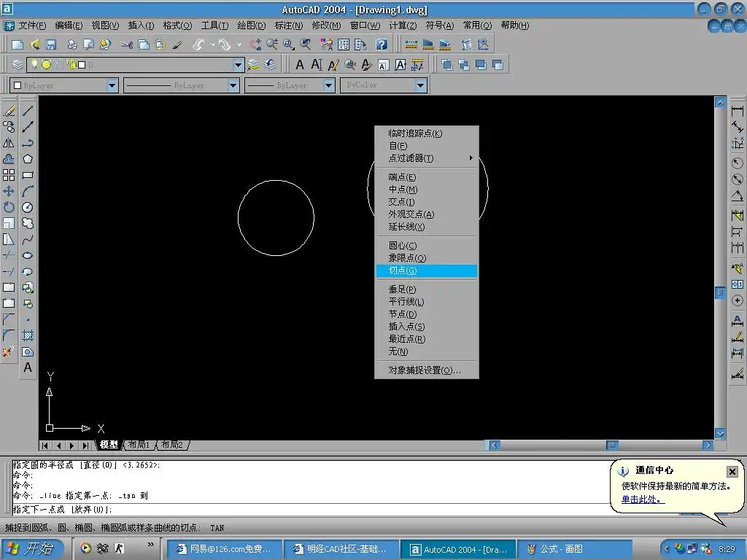Screen dimensions: 747x560
Task: Expand the 点过滤器(T) submenu
Action: [x=426, y=158]
